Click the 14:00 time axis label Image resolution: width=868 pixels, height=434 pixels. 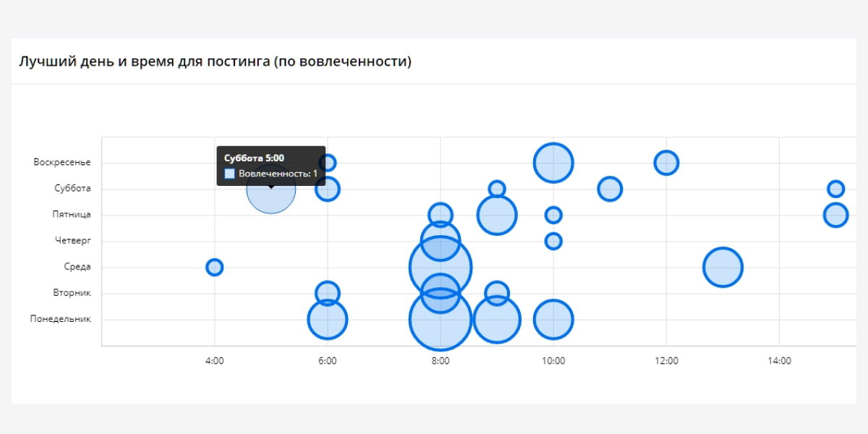779,360
